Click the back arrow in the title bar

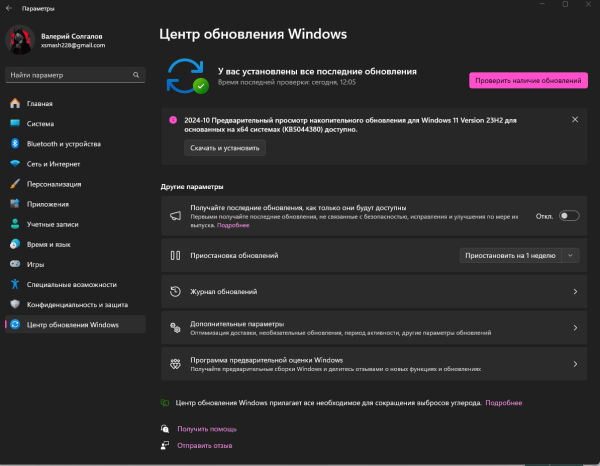pyautogui.click(x=9, y=6)
